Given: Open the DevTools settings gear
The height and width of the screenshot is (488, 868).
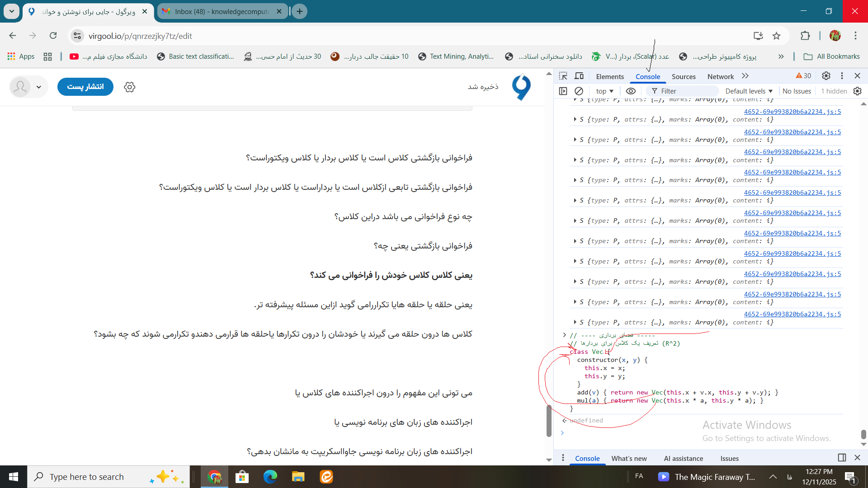Looking at the screenshot, I should 826,76.
